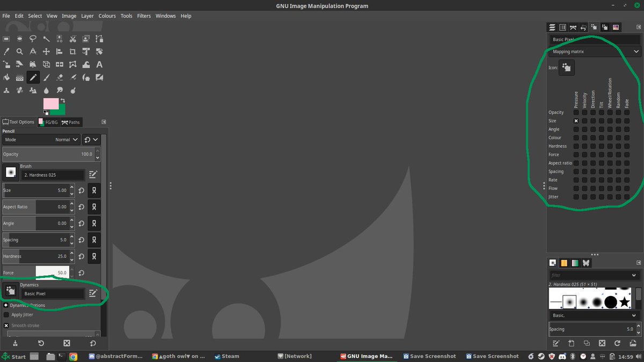Open the Colours menu
Image resolution: width=644 pixels, height=362 pixels.
pos(107,16)
